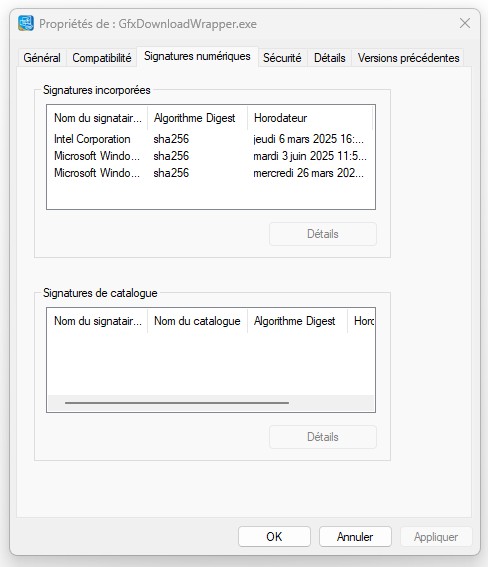Click Détails button under Signatures incorporées
Image resolution: width=488 pixels, height=567 pixels.
(x=323, y=234)
